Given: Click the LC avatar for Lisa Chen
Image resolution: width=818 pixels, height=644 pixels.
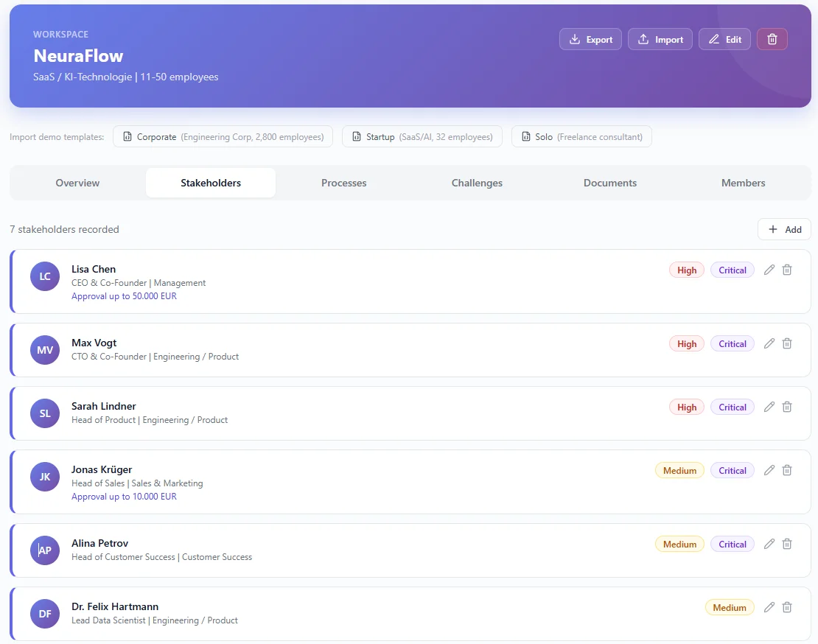Looking at the screenshot, I should (x=45, y=276).
